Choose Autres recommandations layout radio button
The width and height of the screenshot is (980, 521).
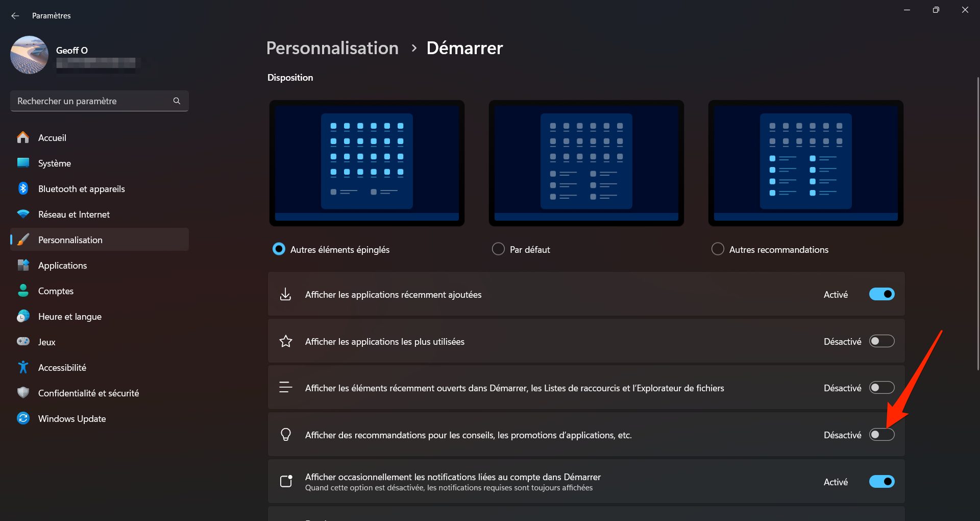click(718, 249)
